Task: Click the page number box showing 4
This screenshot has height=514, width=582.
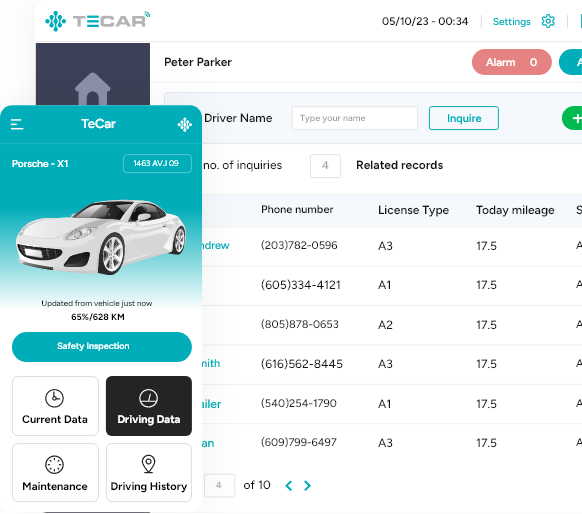Action: [x=219, y=485]
